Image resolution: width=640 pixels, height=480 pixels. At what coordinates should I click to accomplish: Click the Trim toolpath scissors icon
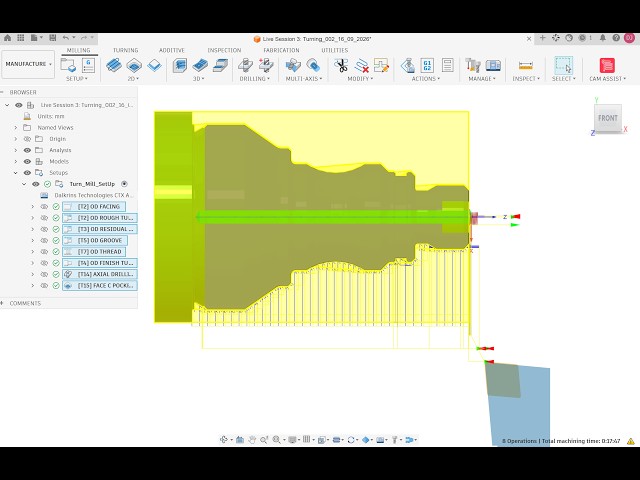[x=341, y=65]
